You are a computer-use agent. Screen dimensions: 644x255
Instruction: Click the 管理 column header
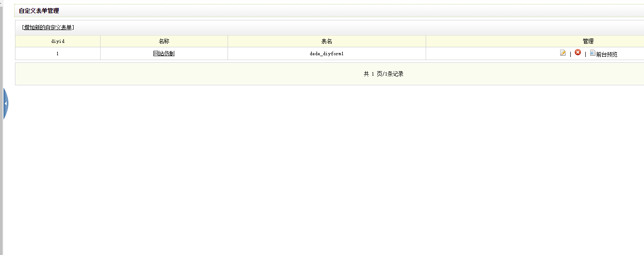coord(588,41)
